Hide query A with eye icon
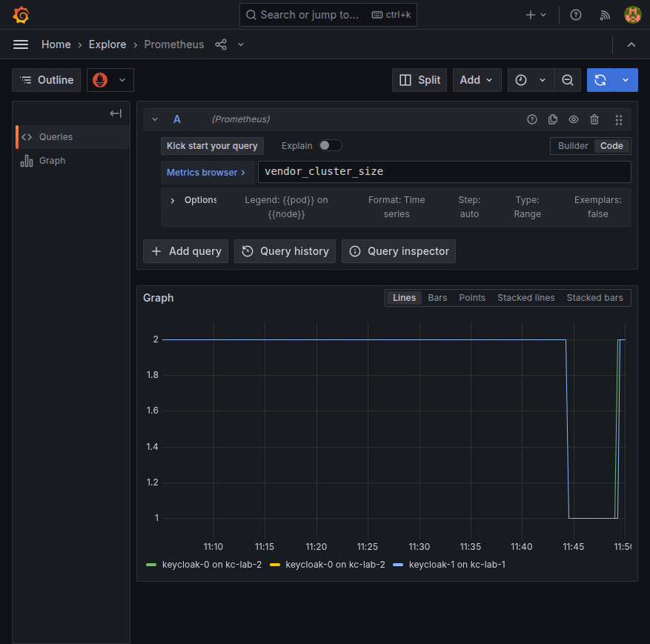This screenshot has height=644, width=650. [x=574, y=119]
